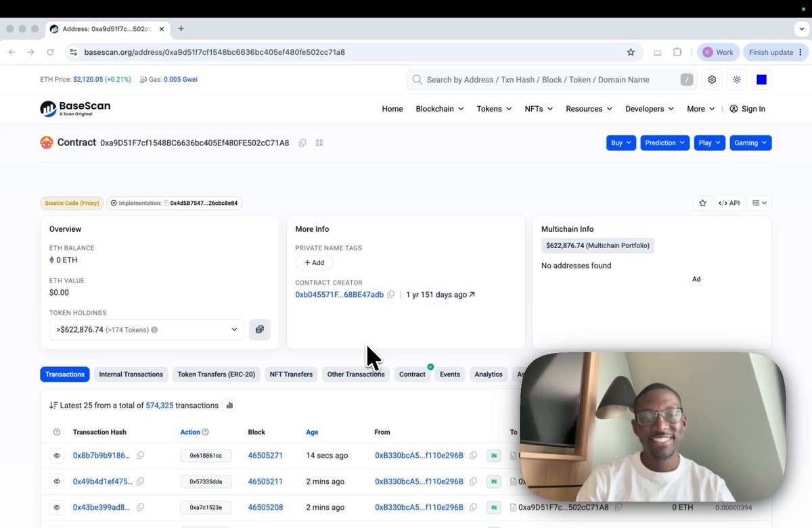Open new browser tab with plus
The image size is (812, 528).
(x=181, y=29)
